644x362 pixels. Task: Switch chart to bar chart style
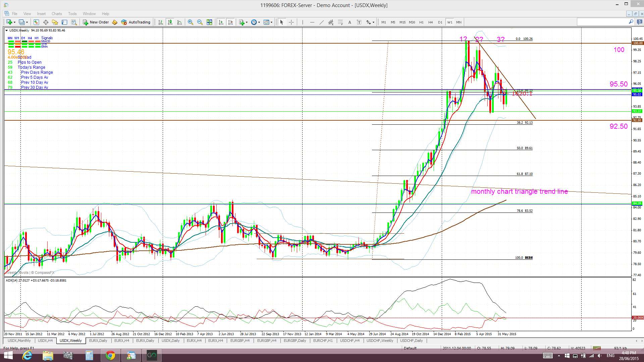coord(161,22)
